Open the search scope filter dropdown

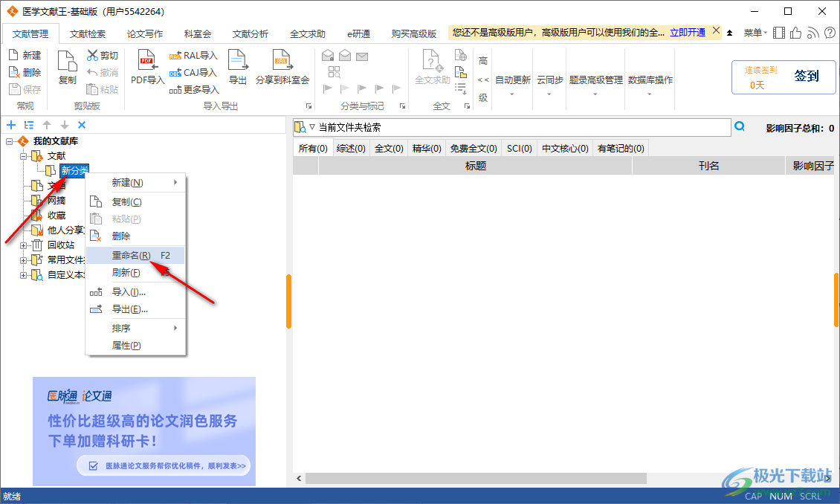[311, 127]
